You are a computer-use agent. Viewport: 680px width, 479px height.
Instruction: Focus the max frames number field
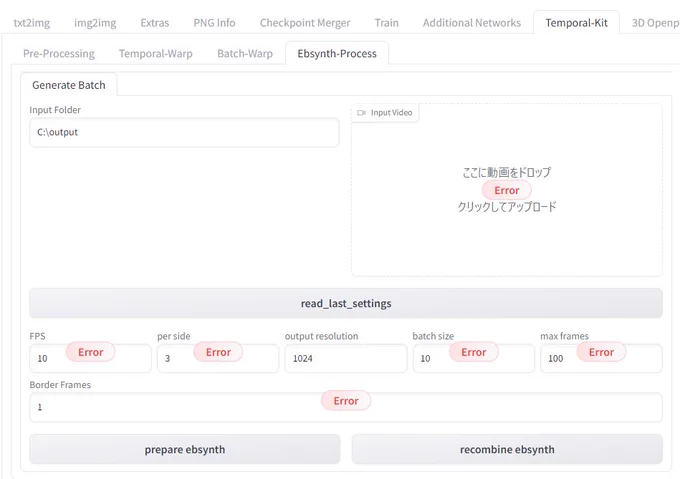coord(601,358)
